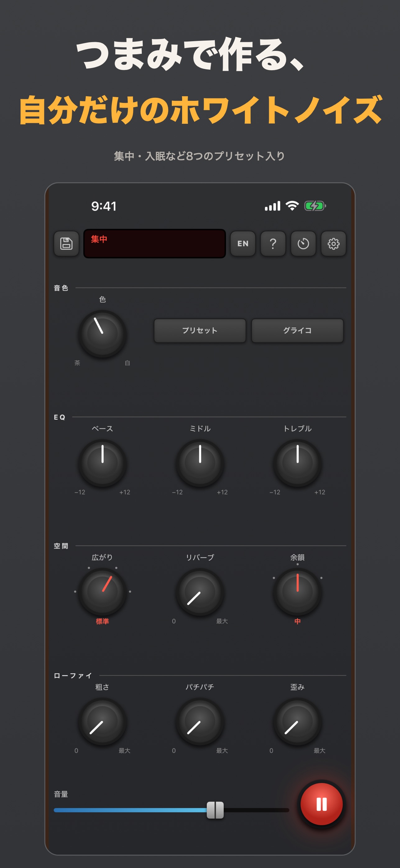Pause playback with the red button
This screenshot has width=400, height=868.
click(321, 804)
